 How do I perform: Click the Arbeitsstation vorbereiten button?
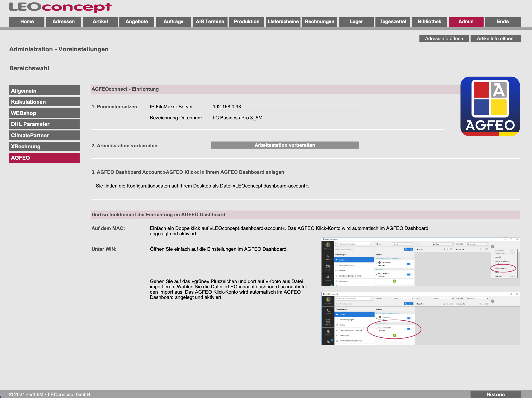[285, 145]
